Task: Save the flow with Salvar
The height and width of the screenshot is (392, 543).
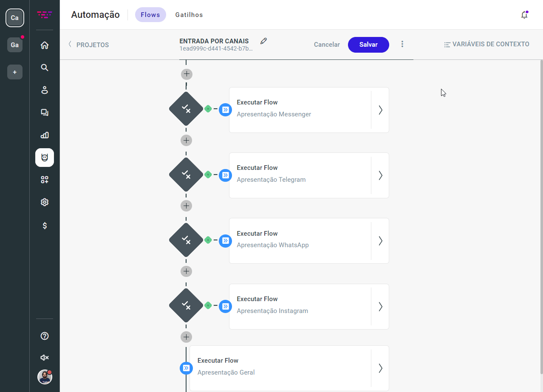Action: pyautogui.click(x=368, y=45)
